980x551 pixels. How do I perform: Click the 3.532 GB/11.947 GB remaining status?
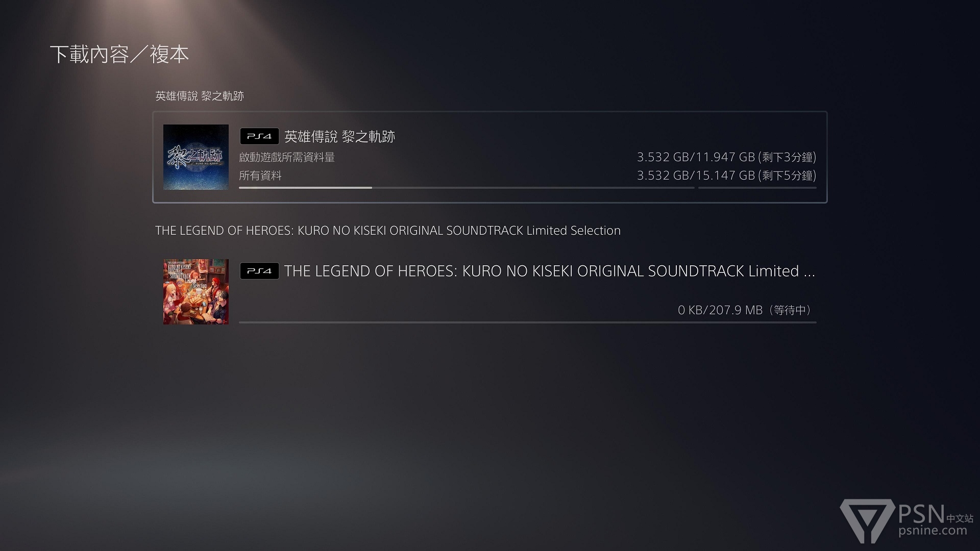tap(727, 157)
